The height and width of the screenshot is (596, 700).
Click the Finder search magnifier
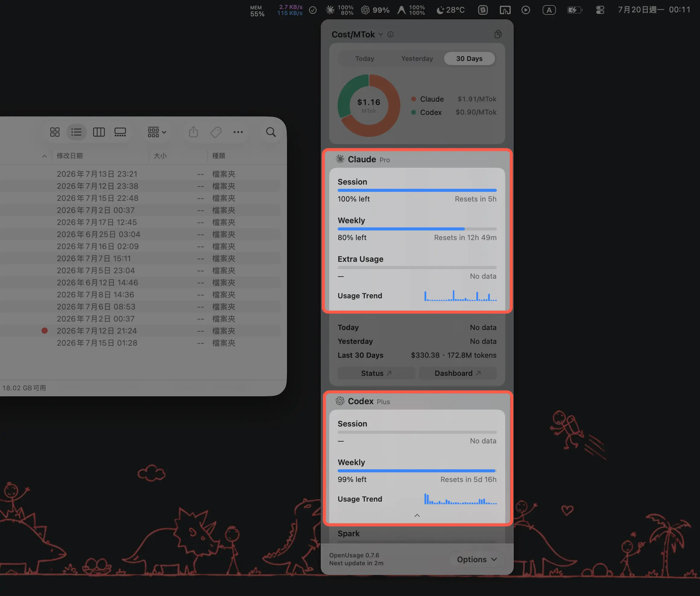coord(271,132)
